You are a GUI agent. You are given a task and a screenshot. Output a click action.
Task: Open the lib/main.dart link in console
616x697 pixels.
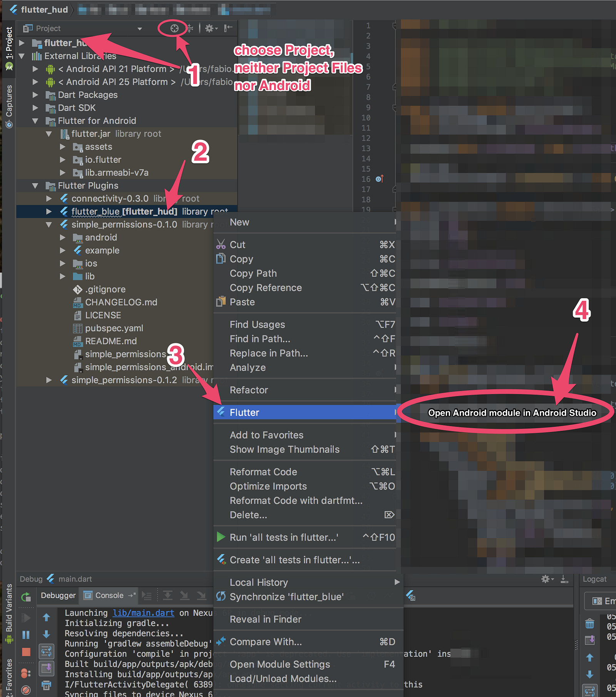[x=144, y=613]
